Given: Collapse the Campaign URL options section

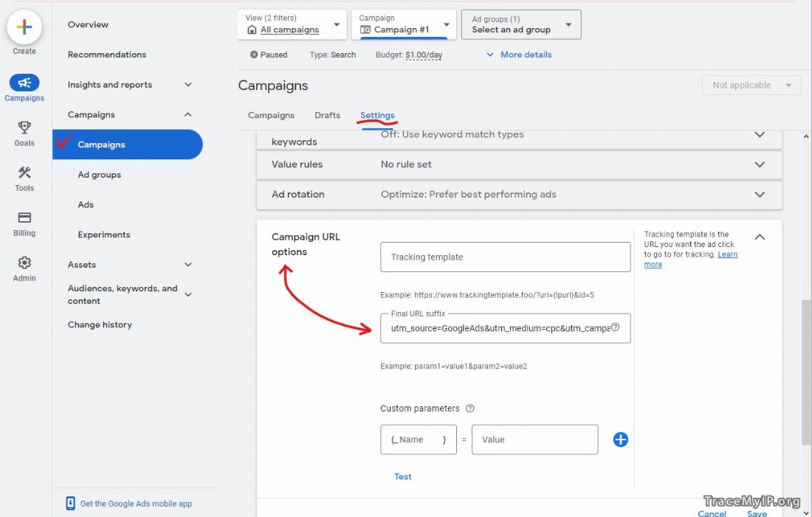Looking at the screenshot, I should [760, 237].
